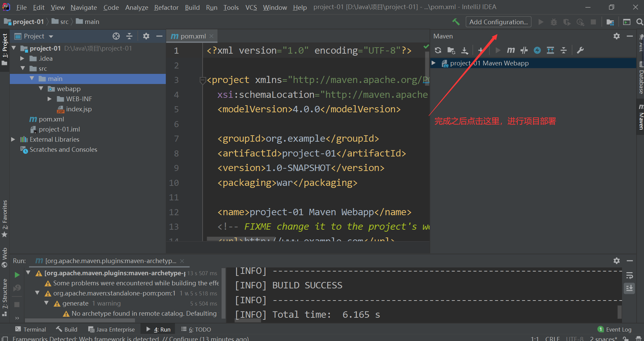The width and height of the screenshot is (644, 341).
Task: Build the project with the hammer icon
Action: pos(456,22)
